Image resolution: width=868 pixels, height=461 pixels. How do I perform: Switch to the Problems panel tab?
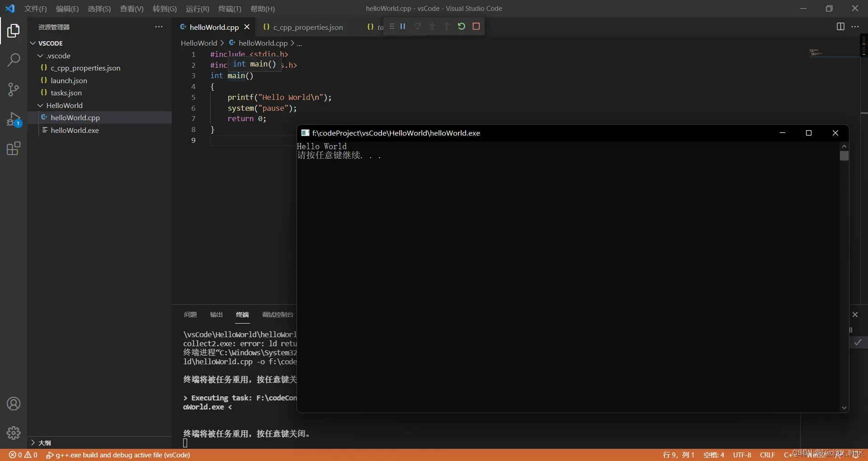190,315
